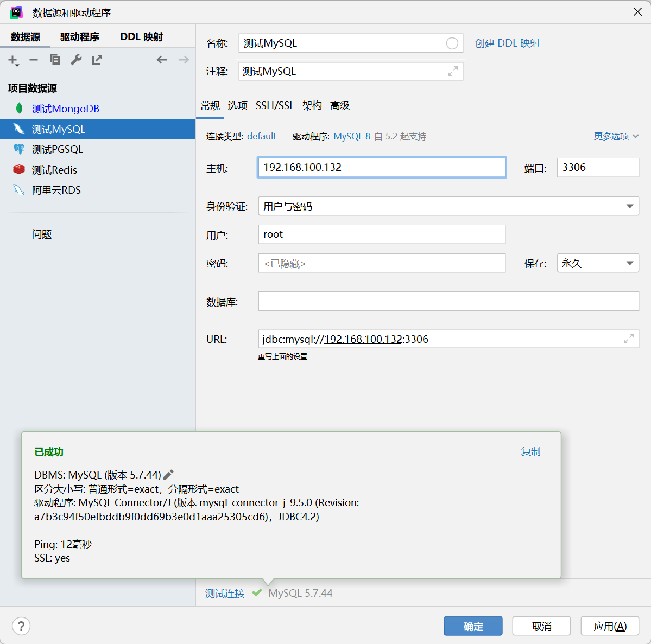Click the DataGrip app logo
The height and width of the screenshot is (644, 651).
click(x=16, y=12)
